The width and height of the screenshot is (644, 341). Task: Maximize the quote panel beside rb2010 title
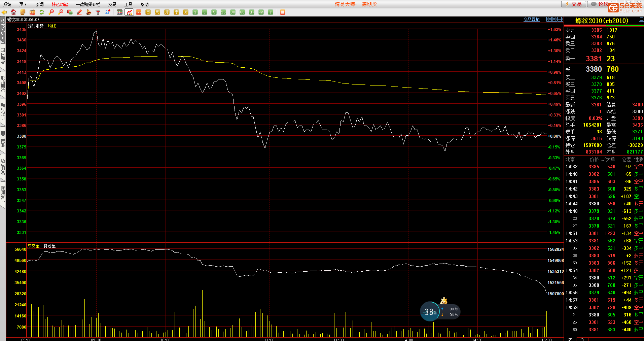pyautogui.click(x=641, y=20)
